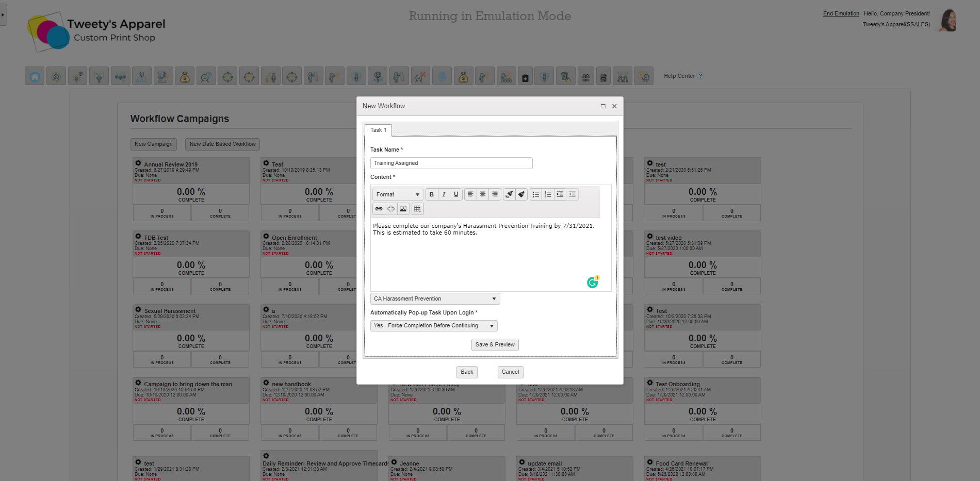Decrease indent in content editor
980x481 pixels.
(x=572, y=194)
